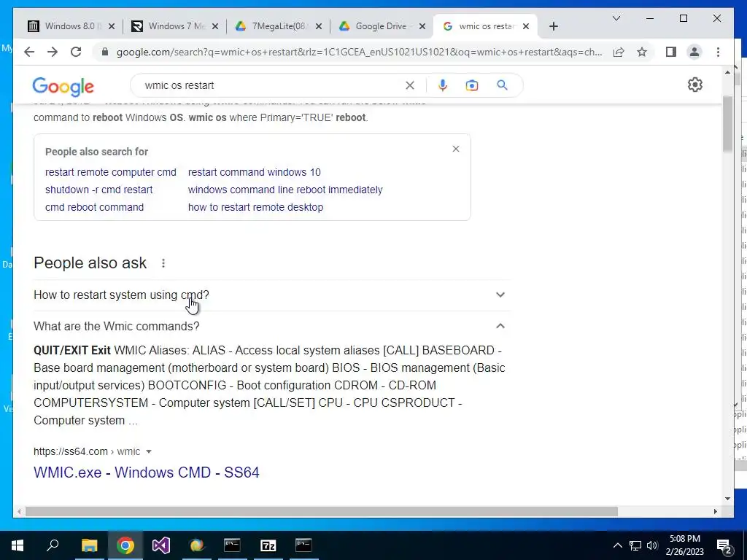Start voice search with microphone icon

point(443,85)
